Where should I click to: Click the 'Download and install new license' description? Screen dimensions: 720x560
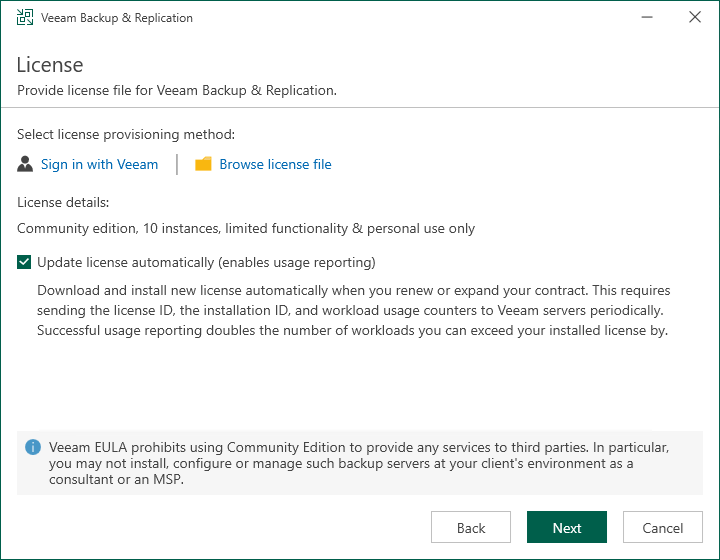(354, 310)
